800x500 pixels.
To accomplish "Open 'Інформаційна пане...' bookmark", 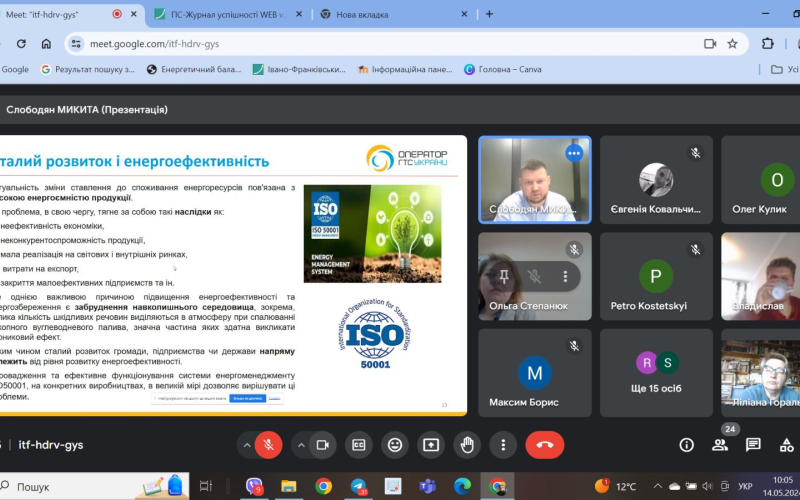I will 405,69.
